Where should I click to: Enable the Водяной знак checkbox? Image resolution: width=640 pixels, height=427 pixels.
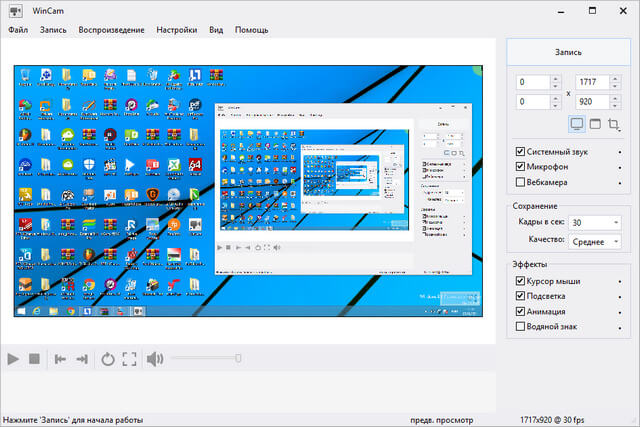520,326
